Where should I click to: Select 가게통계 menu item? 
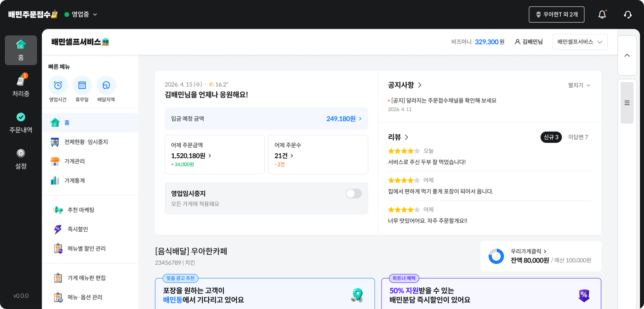click(90, 181)
